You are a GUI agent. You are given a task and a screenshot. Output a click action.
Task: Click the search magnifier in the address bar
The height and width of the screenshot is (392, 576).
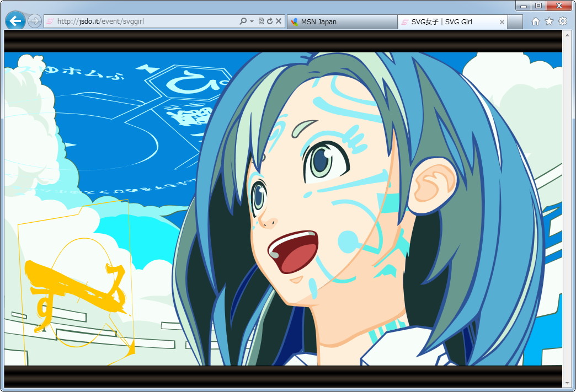point(243,22)
